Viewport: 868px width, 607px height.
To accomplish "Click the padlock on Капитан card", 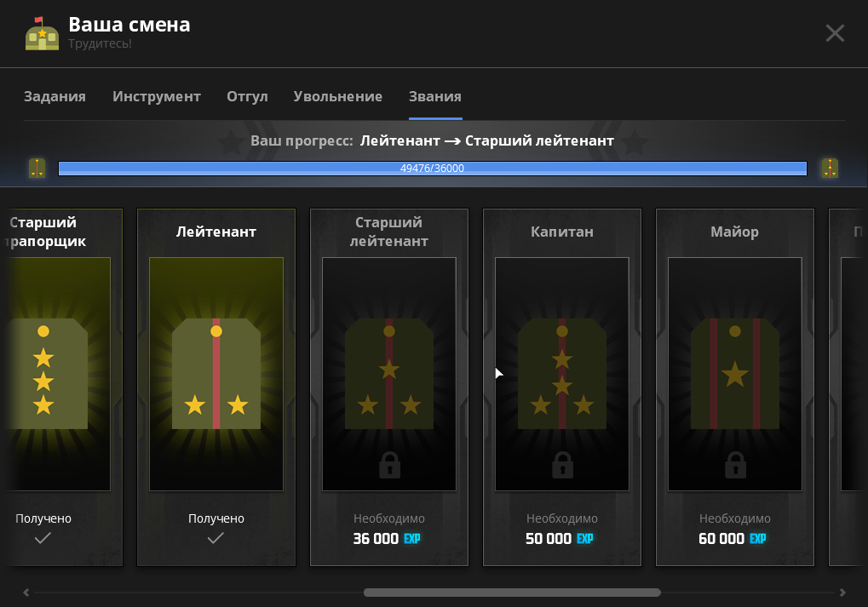I will pyautogui.click(x=562, y=465).
